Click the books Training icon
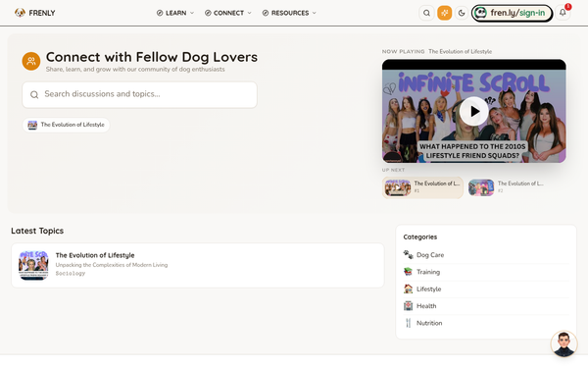Image resolution: width=588 pixels, height=368 pixels. pos(408,272)
